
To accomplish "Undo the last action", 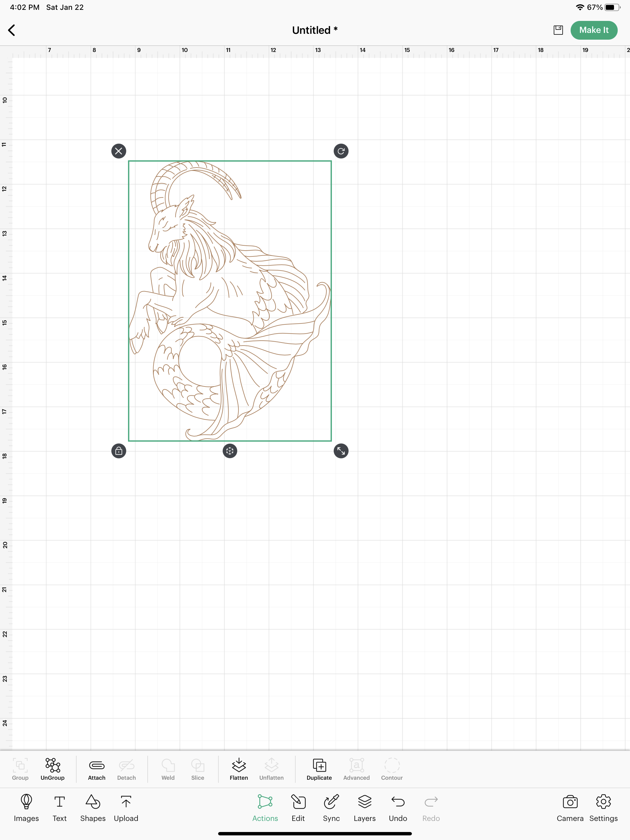I will click(398, 808).
